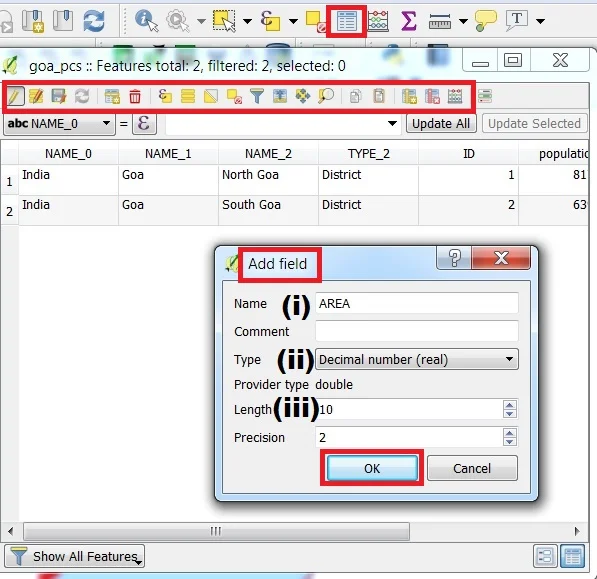The height and width of the screenshot is (579, 597).
Task: Click the Save edits floppy icon
Action: pos(59,96)
